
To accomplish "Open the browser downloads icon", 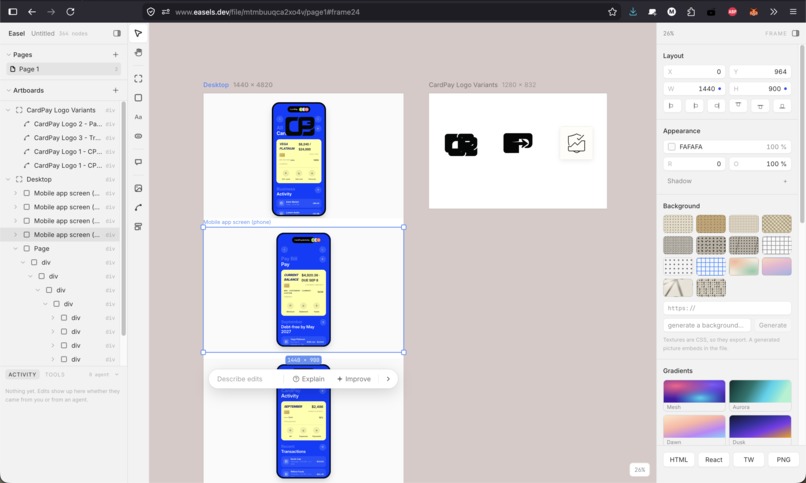I will 633,12.
